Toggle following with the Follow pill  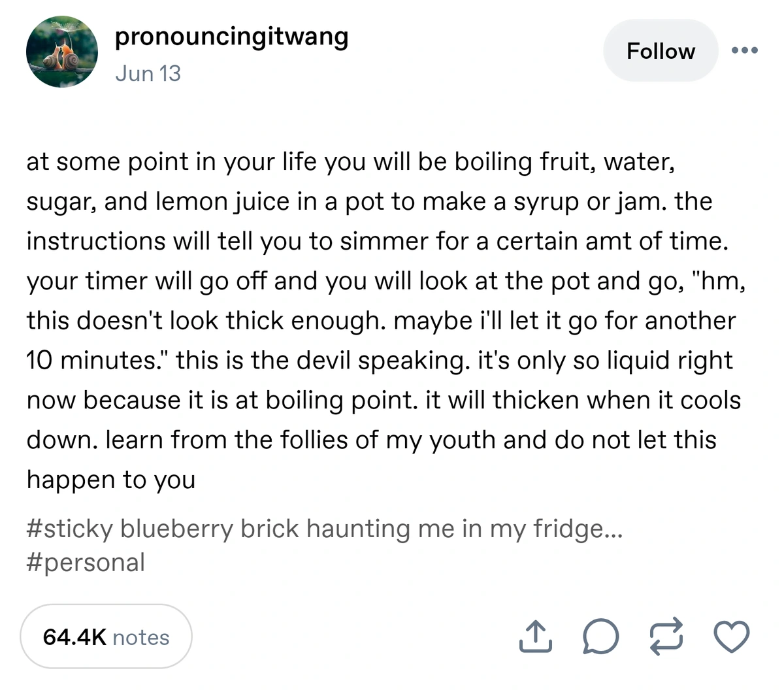point(660,51)
